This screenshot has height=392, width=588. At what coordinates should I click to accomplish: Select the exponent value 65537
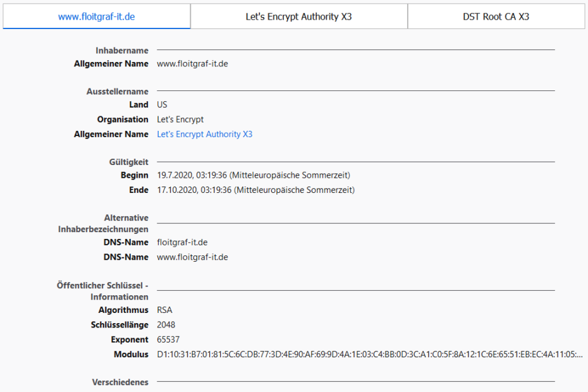coord(168,340)
